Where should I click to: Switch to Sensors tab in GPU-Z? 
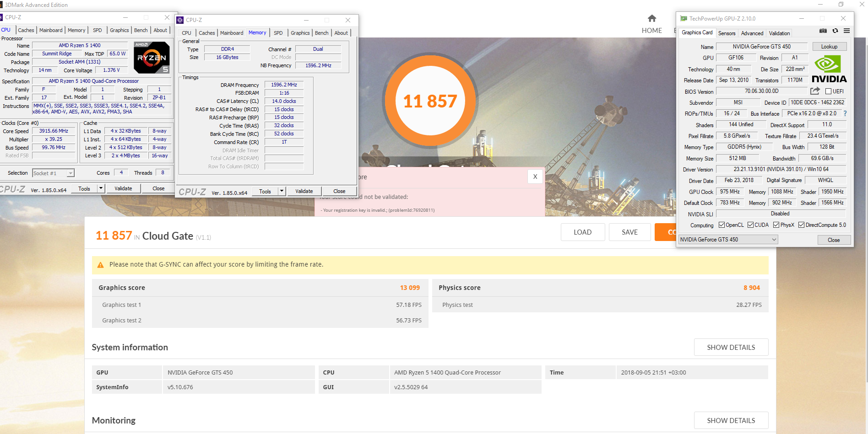[x=727, y=33]
